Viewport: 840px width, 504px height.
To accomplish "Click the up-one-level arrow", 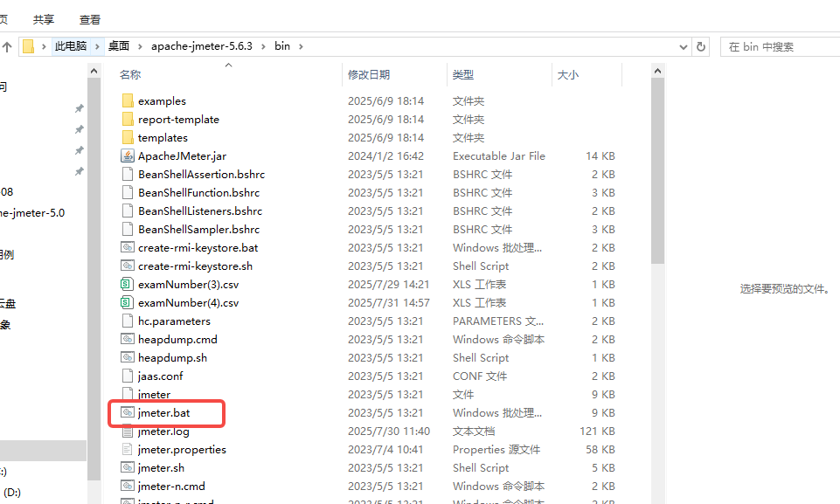I will [7, 46].
